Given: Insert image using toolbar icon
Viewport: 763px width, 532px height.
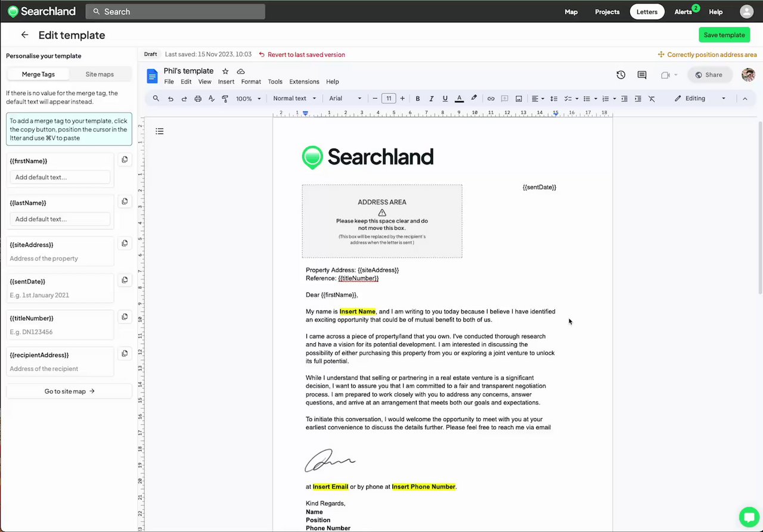Looking at the screenshot, I should [519, 98].
